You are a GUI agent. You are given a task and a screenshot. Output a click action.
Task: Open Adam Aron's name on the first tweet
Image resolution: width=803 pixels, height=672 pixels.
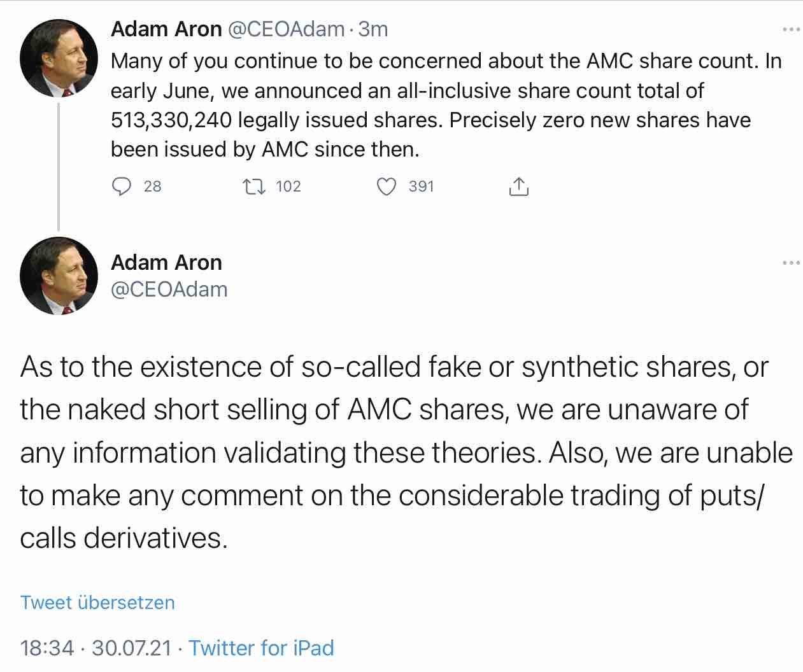click(166, 29)
